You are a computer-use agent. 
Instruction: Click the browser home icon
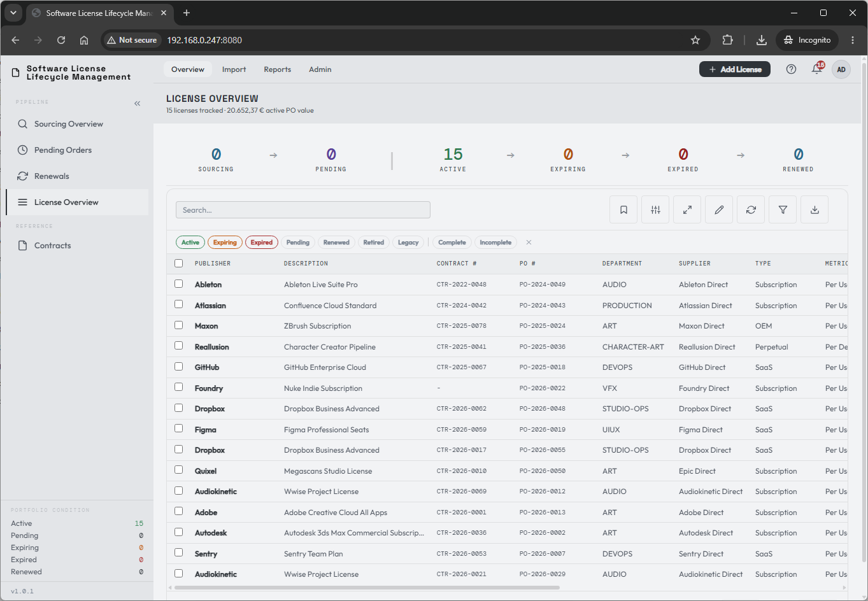point(84,40)
